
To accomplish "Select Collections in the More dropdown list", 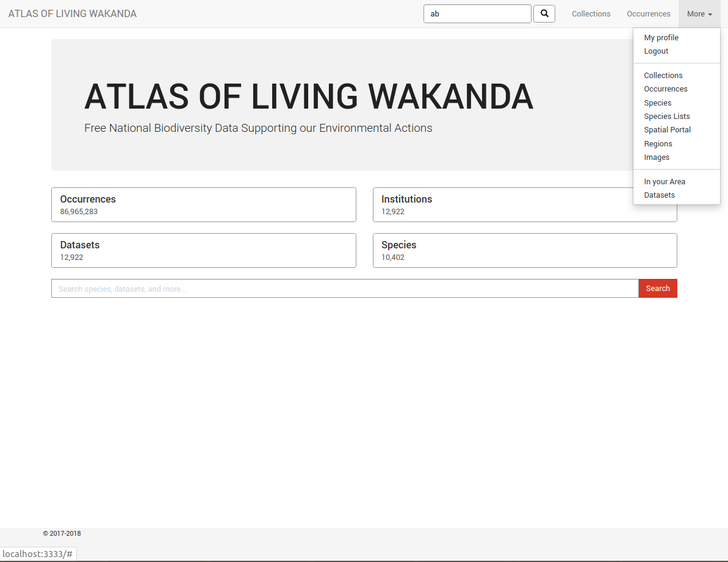I will point(663,75).
